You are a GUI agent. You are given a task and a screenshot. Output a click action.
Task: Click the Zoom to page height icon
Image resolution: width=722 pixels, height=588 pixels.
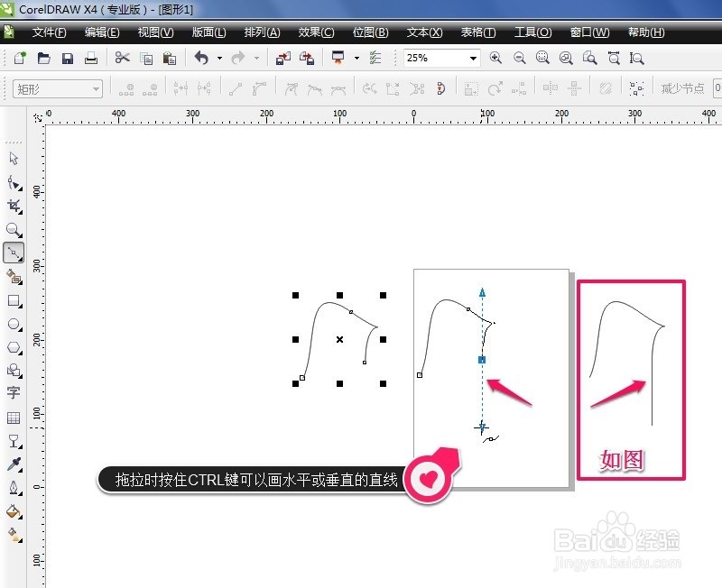pos(637,58)
